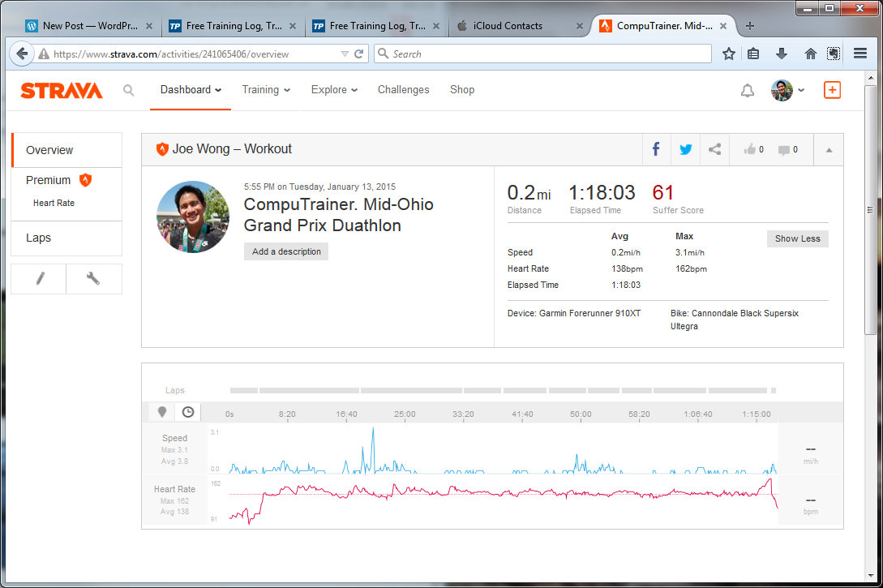
Task: Click the pencil edit activity icon
Action: tap(39, 279)
